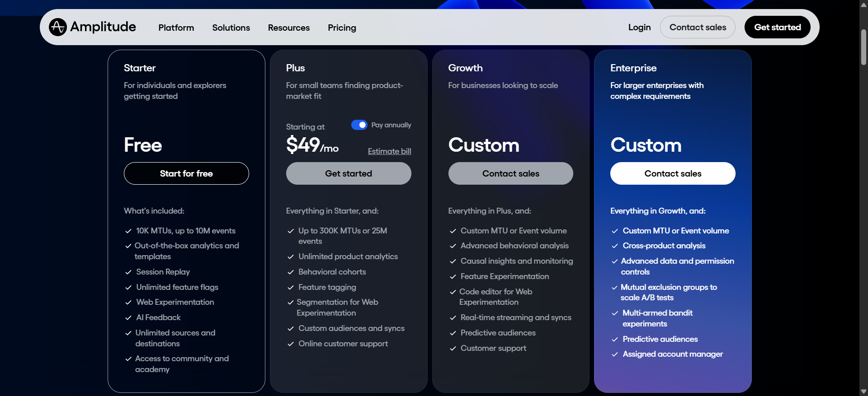Click the checkmark beside Behavioral cohorts

point(291,272)
